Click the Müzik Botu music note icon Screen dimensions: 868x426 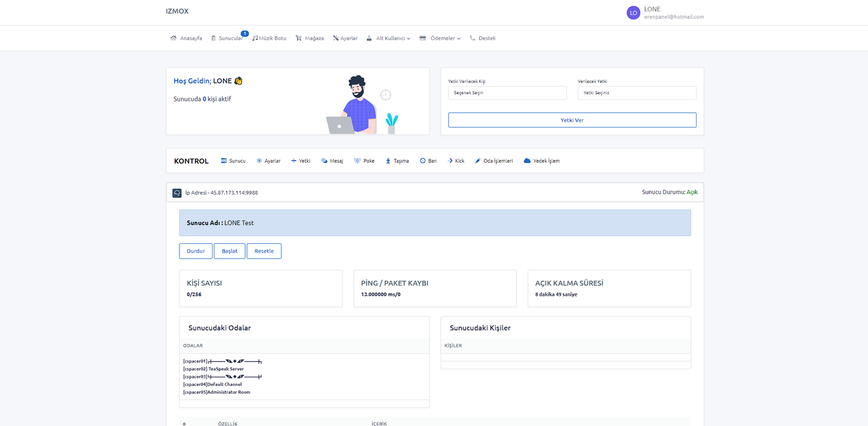pyautogui.click(x=255, y=38)
